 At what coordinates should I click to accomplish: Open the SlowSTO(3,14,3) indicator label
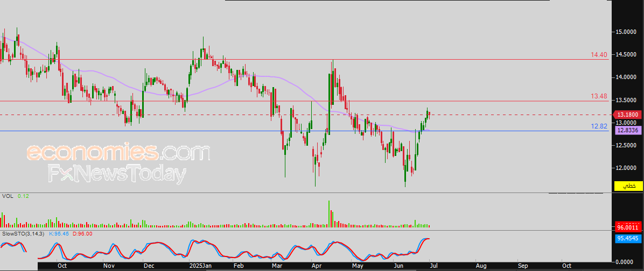[24, 234]
